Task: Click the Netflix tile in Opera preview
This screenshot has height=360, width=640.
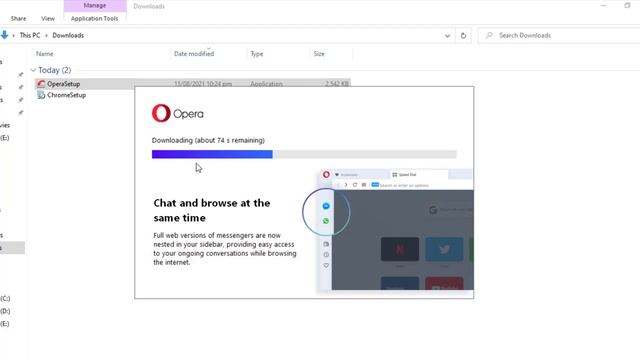Action: 400,249
